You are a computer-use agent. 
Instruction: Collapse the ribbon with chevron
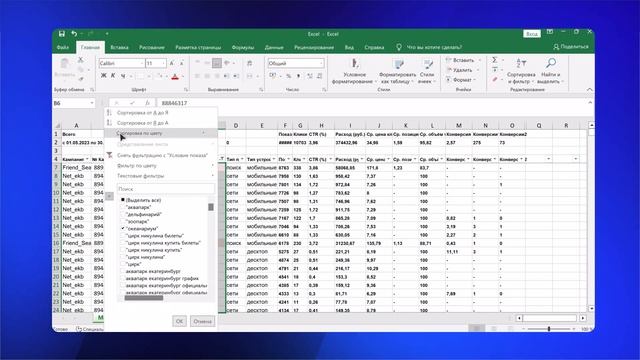pos(589,89)
